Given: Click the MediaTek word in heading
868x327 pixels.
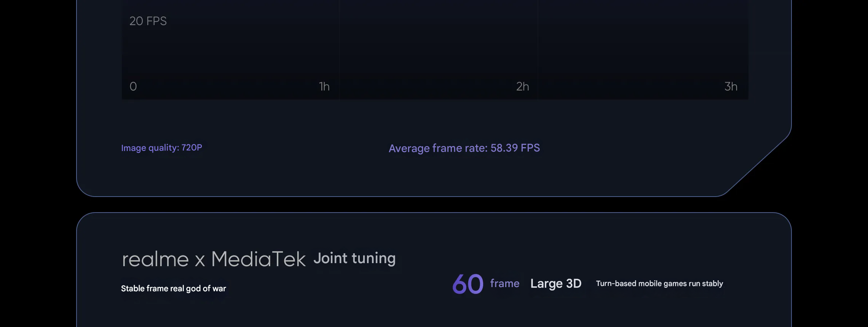Looking at the screenshot, I should coord(258,259).
